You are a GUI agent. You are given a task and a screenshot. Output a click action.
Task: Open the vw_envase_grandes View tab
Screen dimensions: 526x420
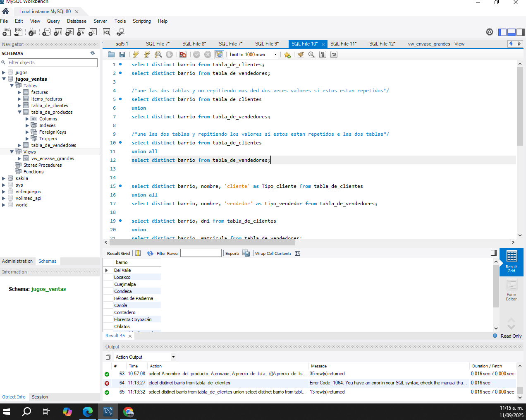pos(436,44)
